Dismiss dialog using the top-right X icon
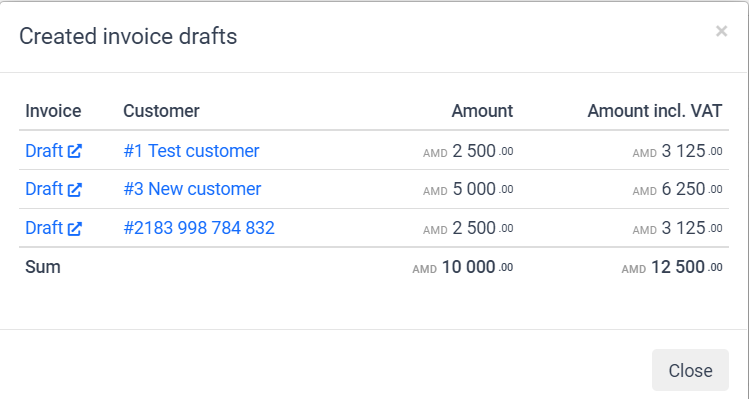 (x=721, y=31)
